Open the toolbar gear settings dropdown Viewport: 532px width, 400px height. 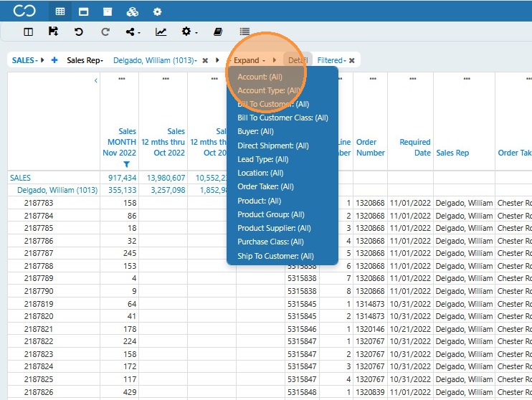point(189,32)
